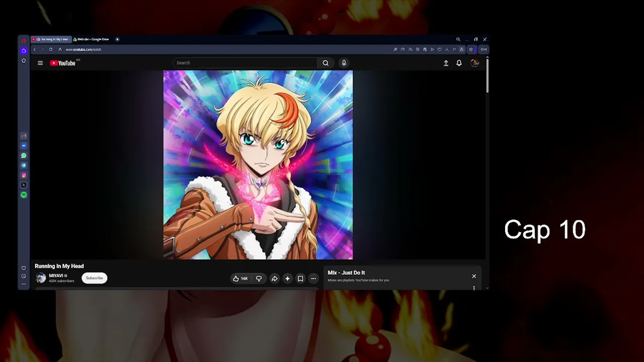Click the page vertical scrollbar thumb
The image size is (644, 362).
click(488, 75)
